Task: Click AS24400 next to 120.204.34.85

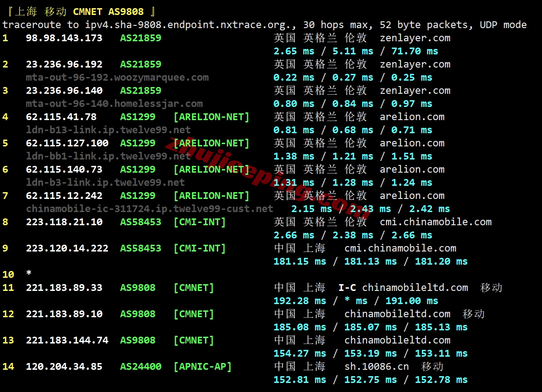Action: (x=141, y=367)
